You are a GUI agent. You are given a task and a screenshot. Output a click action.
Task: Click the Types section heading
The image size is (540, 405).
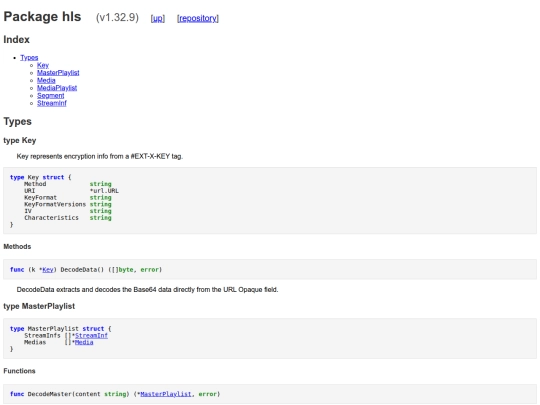point(18,122)
